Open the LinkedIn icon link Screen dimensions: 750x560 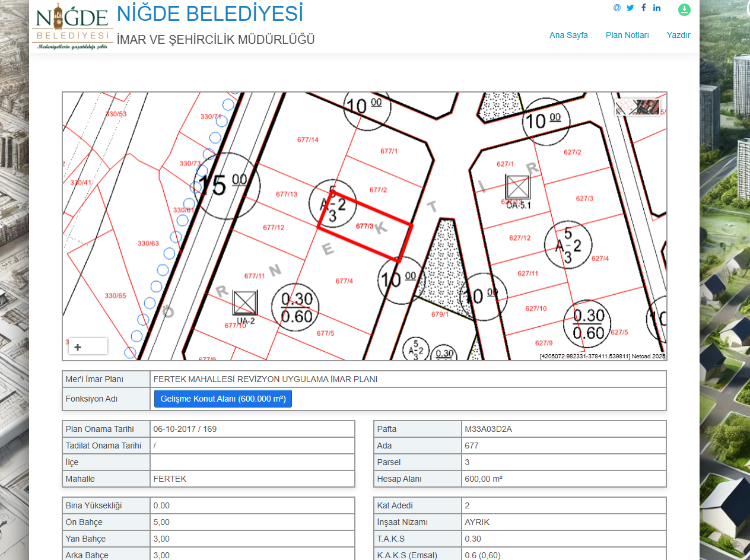(657, 8)
